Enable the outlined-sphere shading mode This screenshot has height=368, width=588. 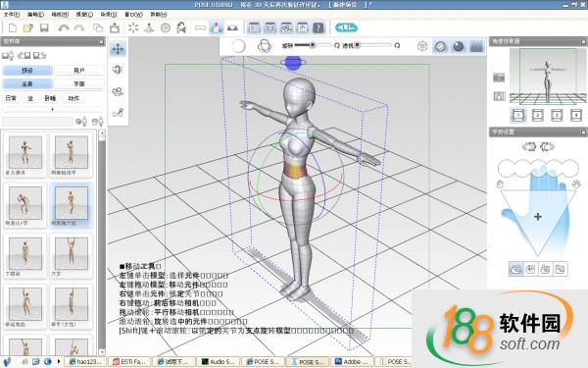[x=441, y=46]
